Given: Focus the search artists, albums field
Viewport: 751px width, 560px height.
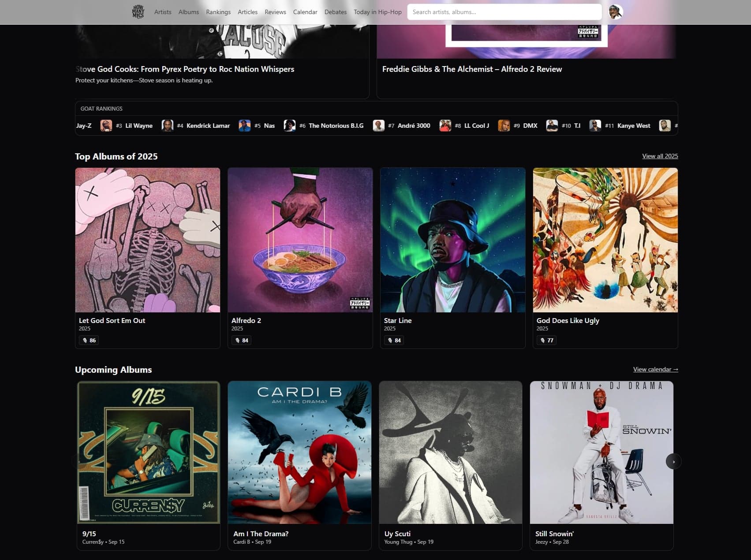Looking at the screenshot, I should pyautogui.click(x=504, y=12).
